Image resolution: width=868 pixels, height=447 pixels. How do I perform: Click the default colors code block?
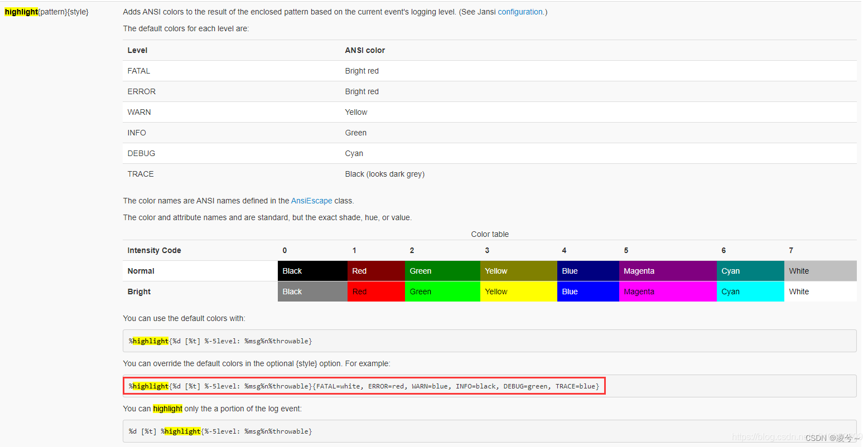(x=490, y=341)
